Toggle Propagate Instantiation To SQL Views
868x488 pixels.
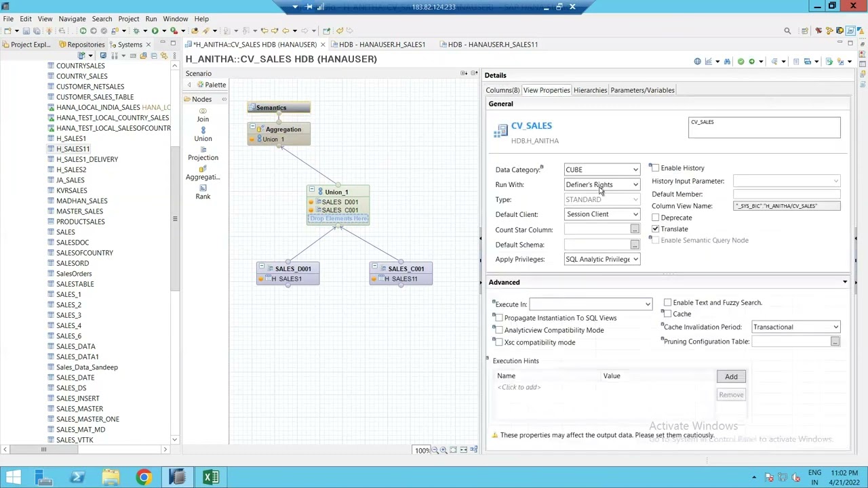499,318
